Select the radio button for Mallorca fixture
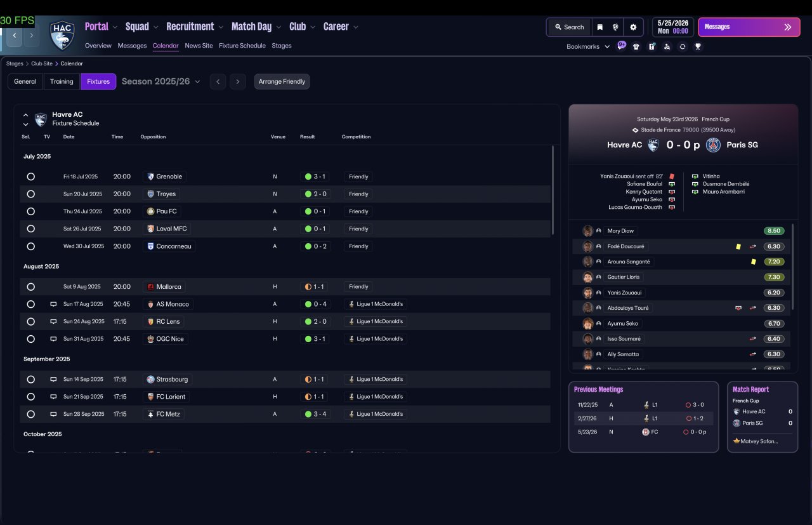812x525 pixels. click(30, 287)
